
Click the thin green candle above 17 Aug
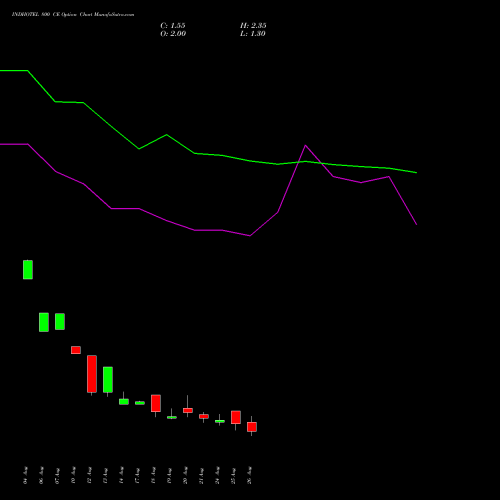pos(140,403)
